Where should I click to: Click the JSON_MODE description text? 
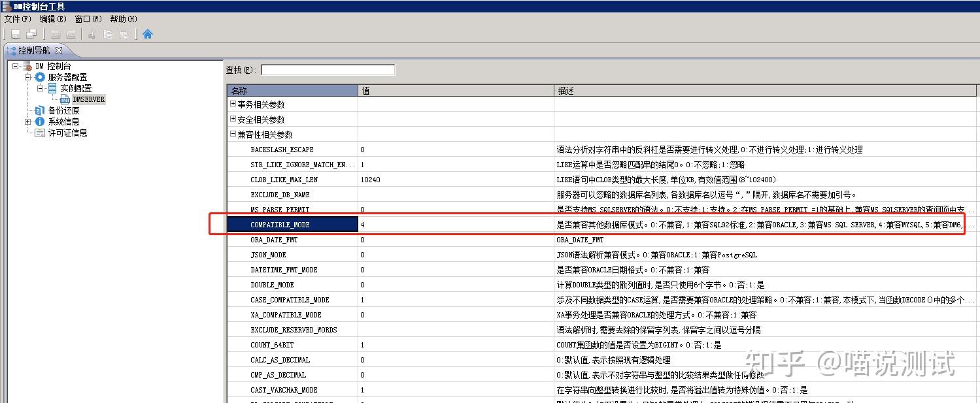[656, 255]
